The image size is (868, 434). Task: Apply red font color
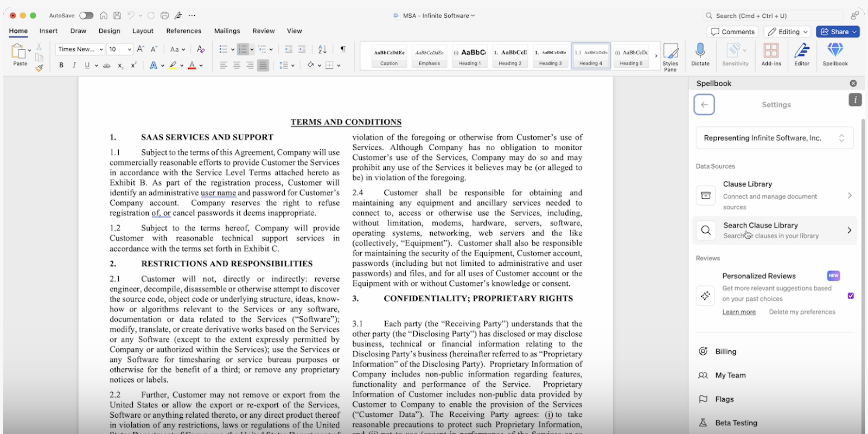pyautogui.click(x=192, y=65)
